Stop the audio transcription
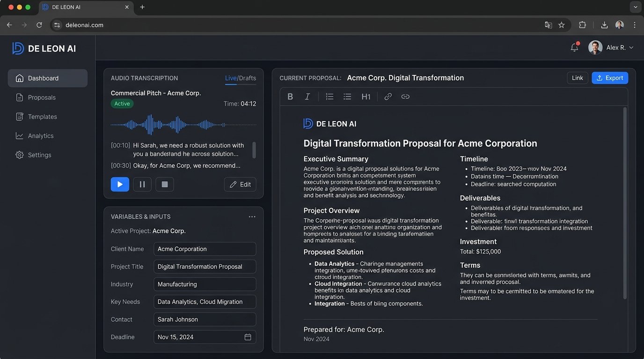The width and height of the screenshot is (644, 359). [x=165, y=184]
